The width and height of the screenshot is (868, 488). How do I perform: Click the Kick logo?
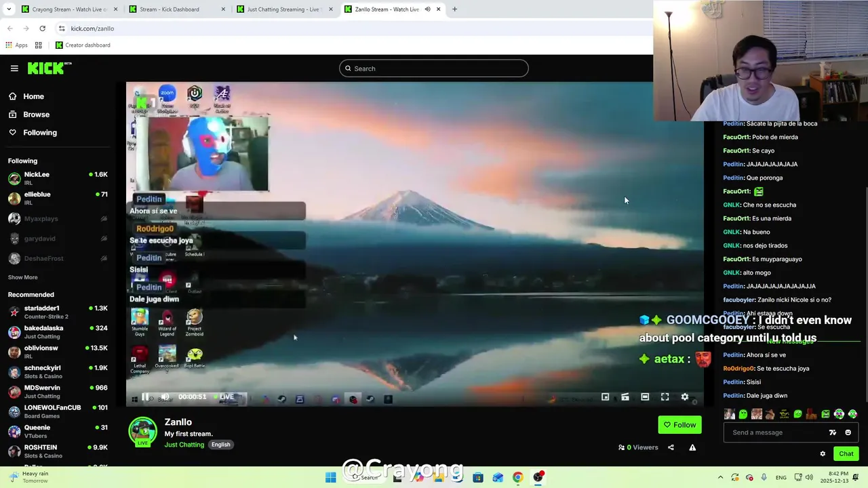(x=49, y=68)
